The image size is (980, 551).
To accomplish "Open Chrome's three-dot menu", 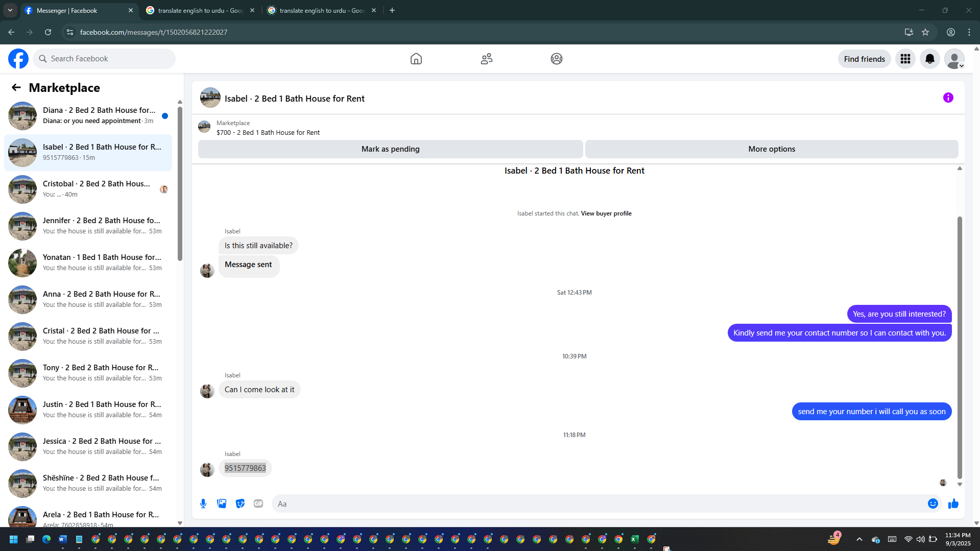I will (x=969, y=32).
